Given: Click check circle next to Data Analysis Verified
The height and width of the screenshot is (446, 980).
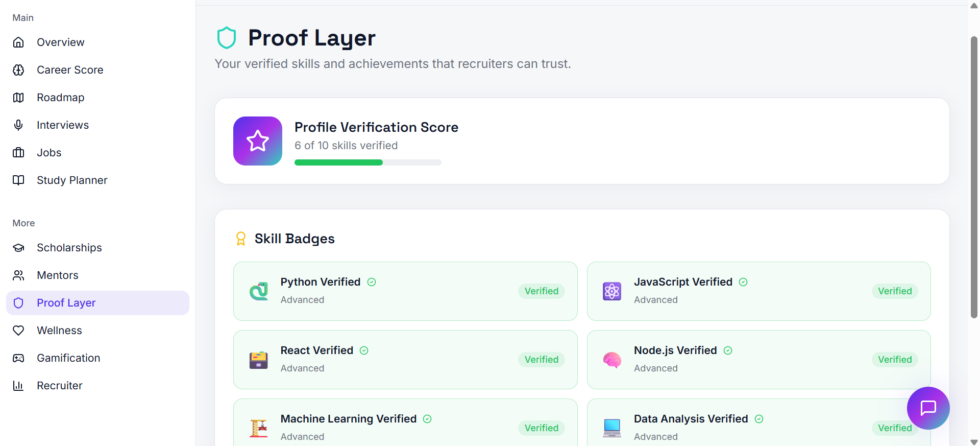Looking at the screenshot, I should 759,419.
